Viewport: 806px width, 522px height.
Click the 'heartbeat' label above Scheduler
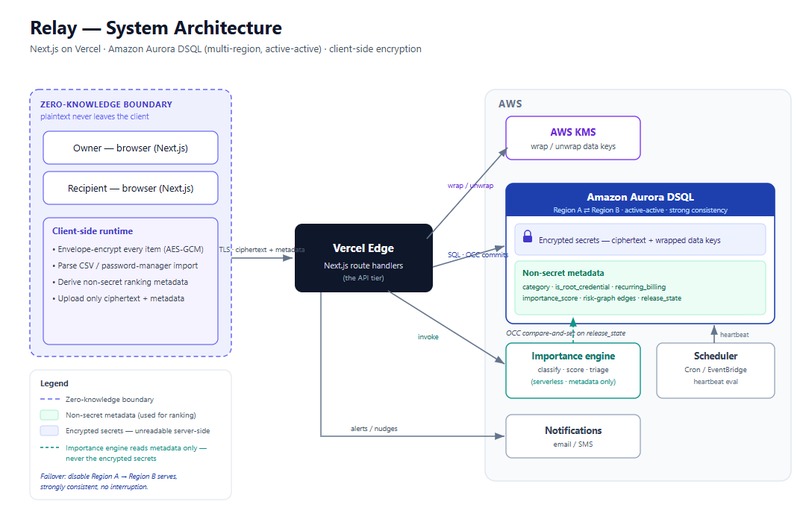click(x=734, y=335)
